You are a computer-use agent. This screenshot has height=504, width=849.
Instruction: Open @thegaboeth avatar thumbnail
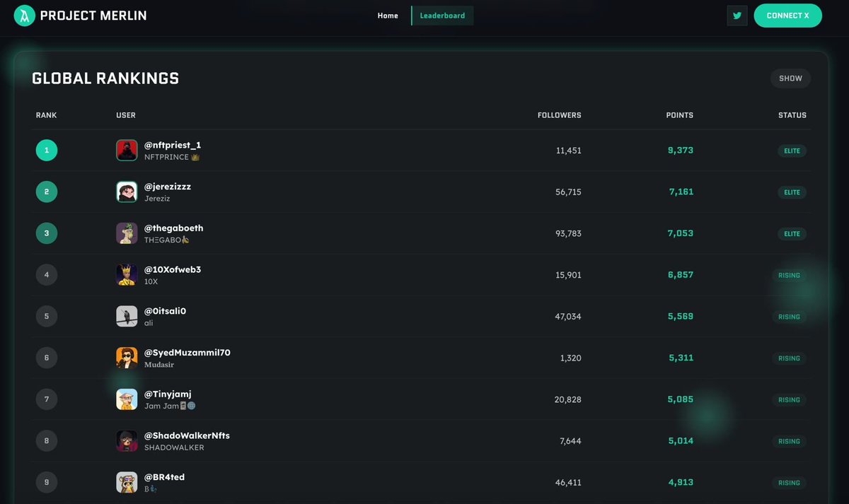pos(127,233)
